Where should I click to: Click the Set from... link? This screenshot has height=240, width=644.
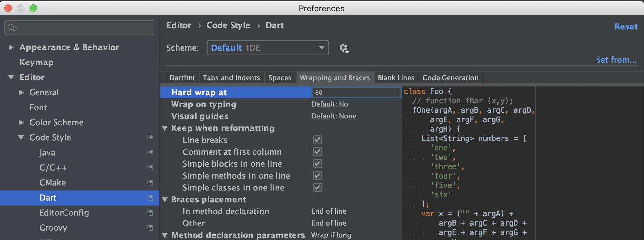point(616,60)
